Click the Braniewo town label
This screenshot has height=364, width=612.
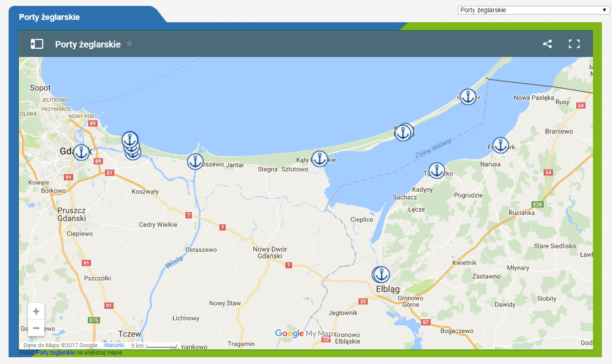tap(559, 132)
